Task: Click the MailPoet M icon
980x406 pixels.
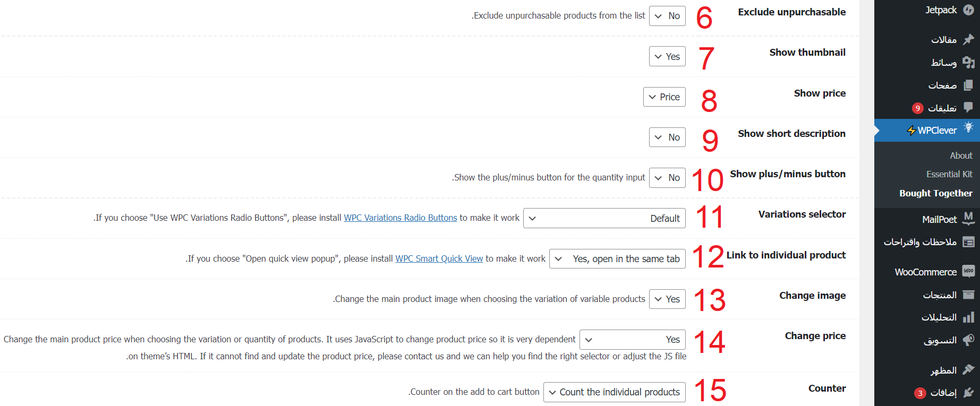Action: (968, 218)
